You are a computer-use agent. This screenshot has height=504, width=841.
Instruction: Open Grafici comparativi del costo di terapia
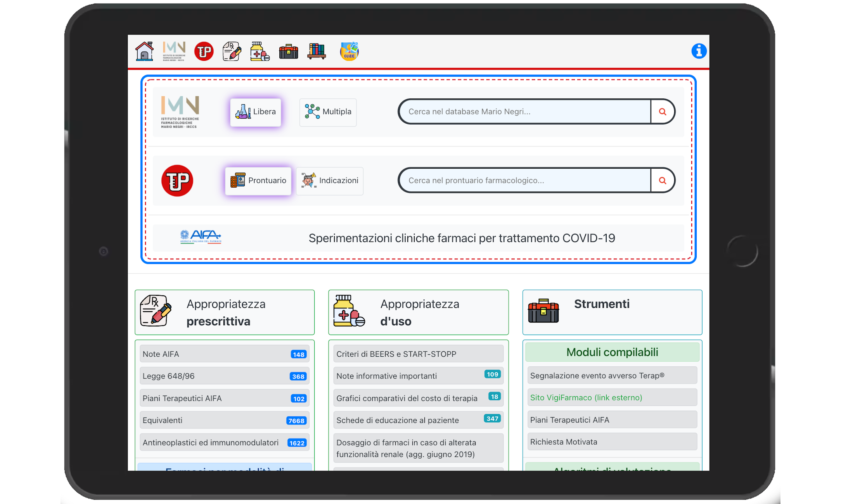[418, 398]
